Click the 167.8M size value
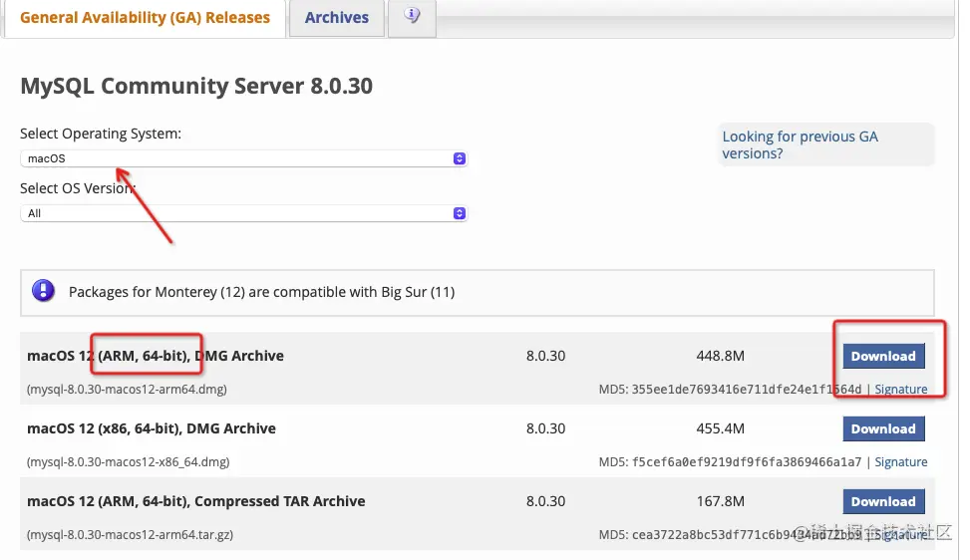The image size is (970, 560). pos(720,501)
